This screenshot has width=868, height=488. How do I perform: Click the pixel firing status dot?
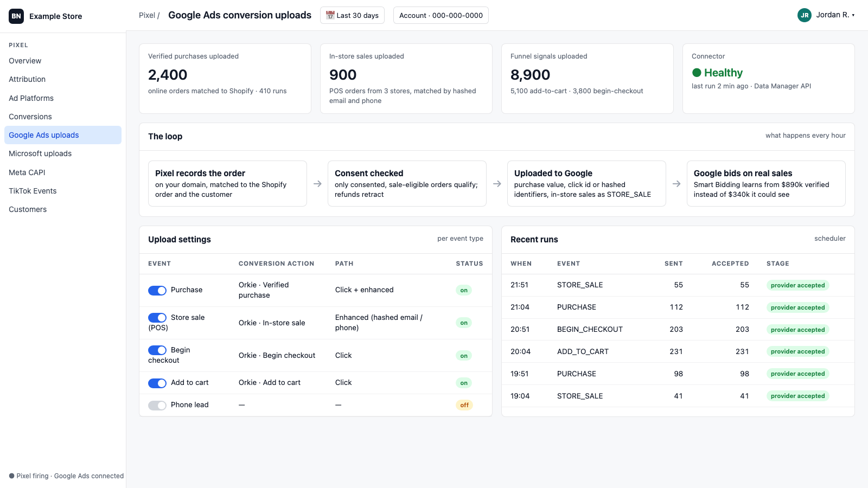(11, 476)
